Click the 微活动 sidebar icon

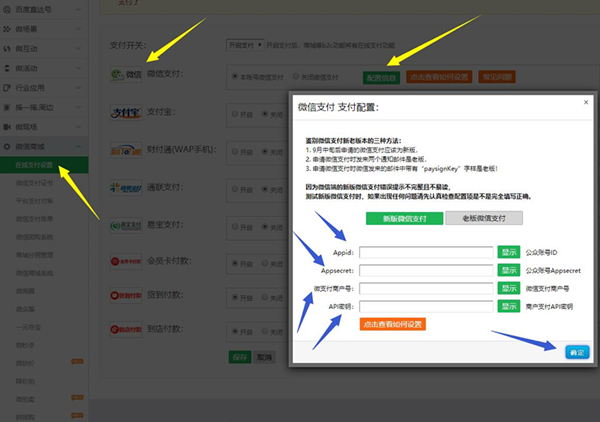[7, 68]
